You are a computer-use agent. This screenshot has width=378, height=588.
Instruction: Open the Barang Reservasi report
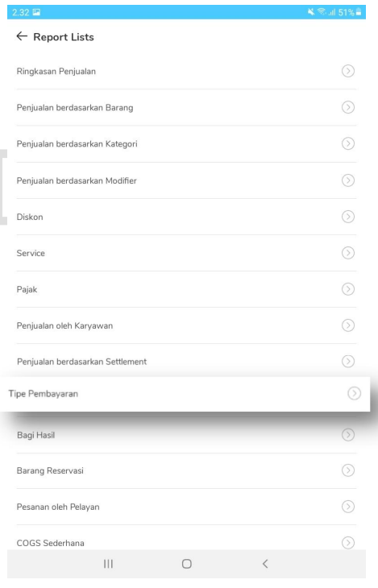click(x=186, y=470)
